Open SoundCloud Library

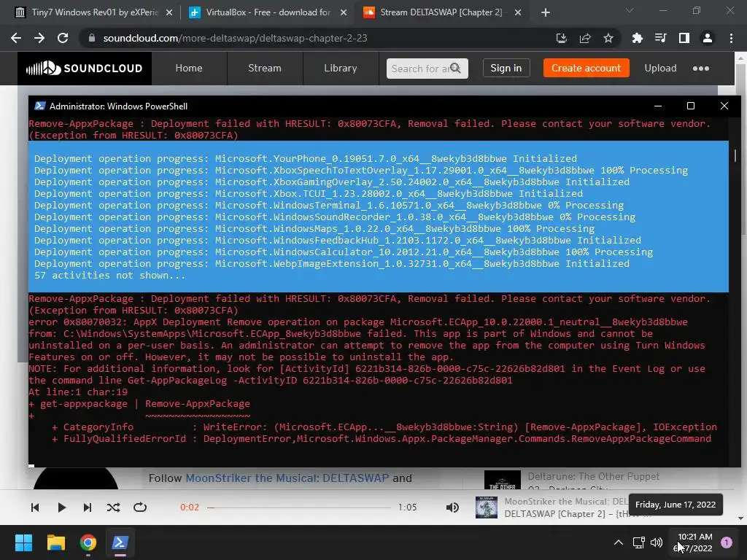[340, 68]
